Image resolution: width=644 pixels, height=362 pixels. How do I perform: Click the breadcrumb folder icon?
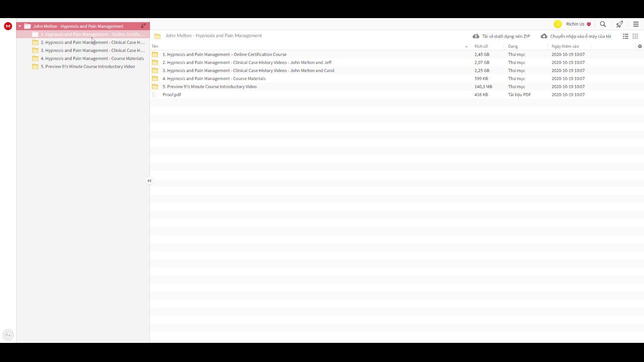(x=157, y=36)
